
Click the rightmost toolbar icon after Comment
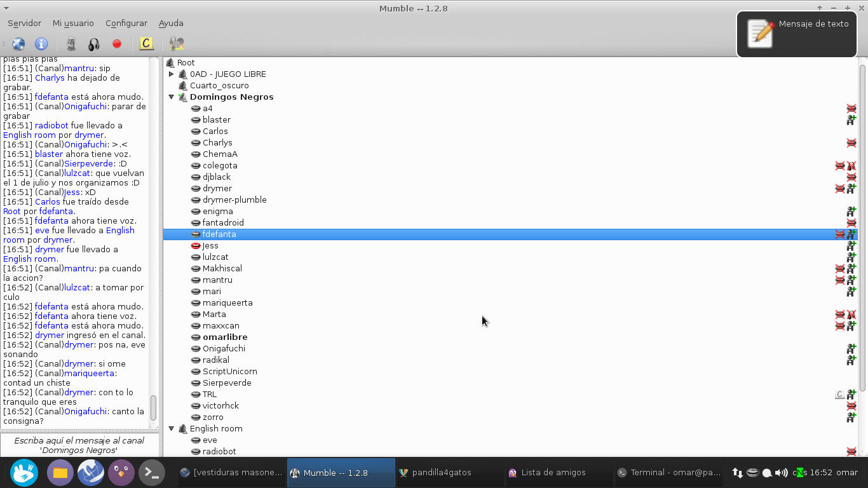177,44
